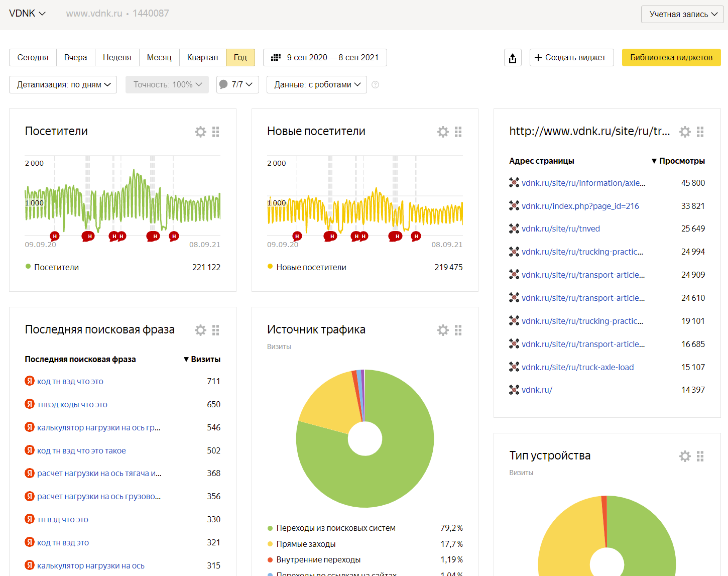Select the Сегодня period tab

tap(33, 58)
